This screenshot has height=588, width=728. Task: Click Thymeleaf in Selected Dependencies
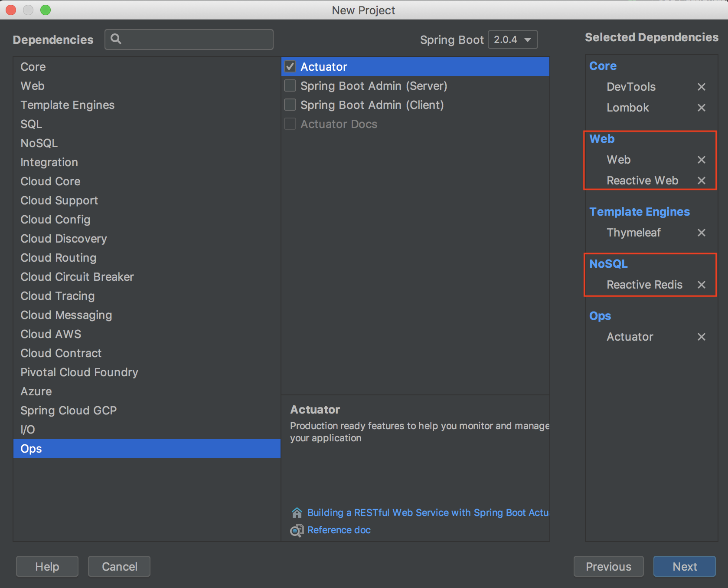tap(633, 233)
